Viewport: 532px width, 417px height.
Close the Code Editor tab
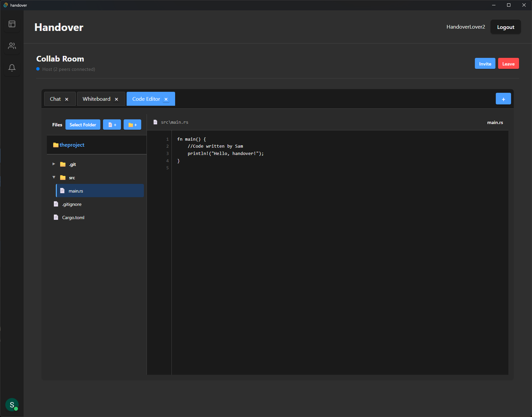tap(166, 99)
